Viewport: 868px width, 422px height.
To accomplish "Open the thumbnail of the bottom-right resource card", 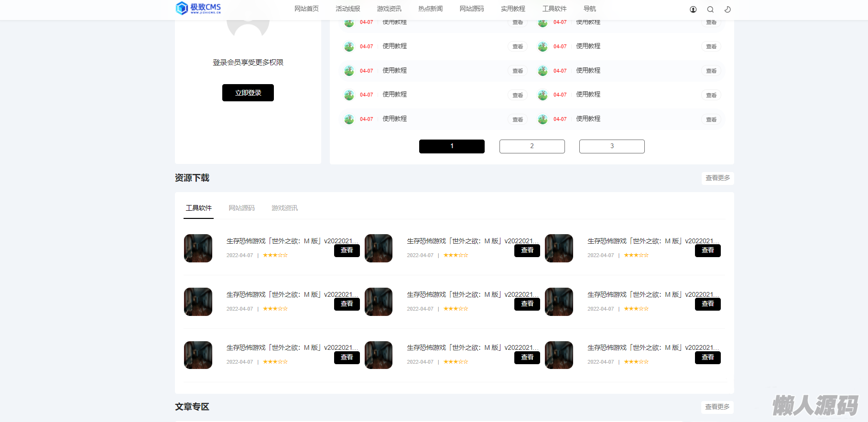I will [559, 355].
